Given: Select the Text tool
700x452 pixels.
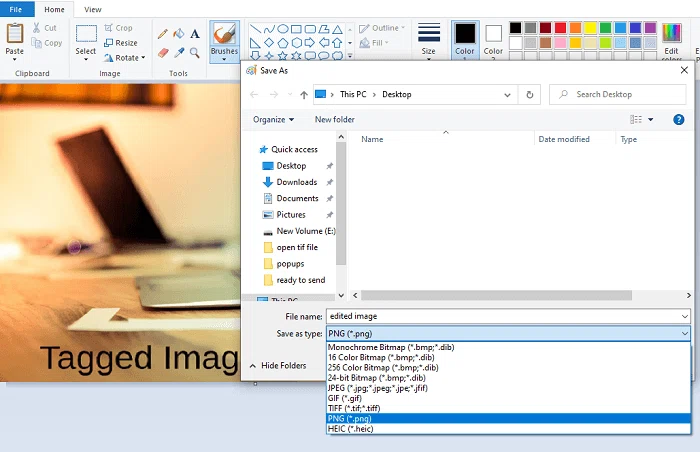Looking at the screenshot, I should pos(195,33).
